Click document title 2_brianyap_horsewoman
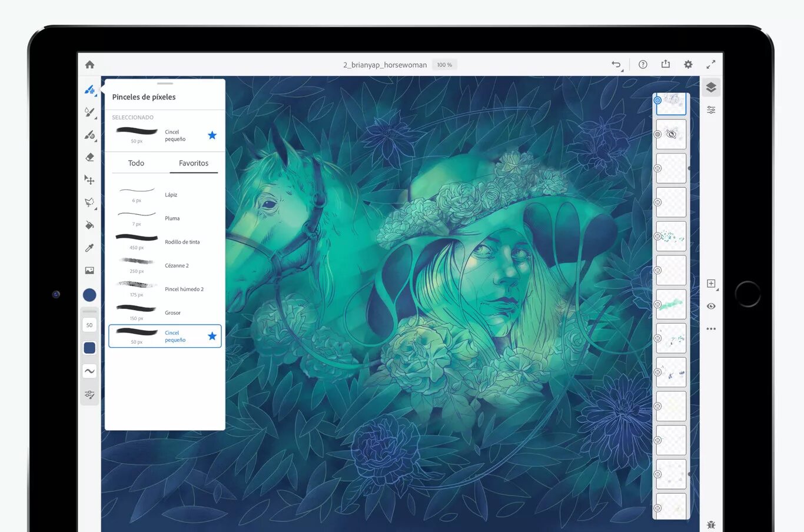The width and height of the screenshot is (804, 532). click(385, 65)
